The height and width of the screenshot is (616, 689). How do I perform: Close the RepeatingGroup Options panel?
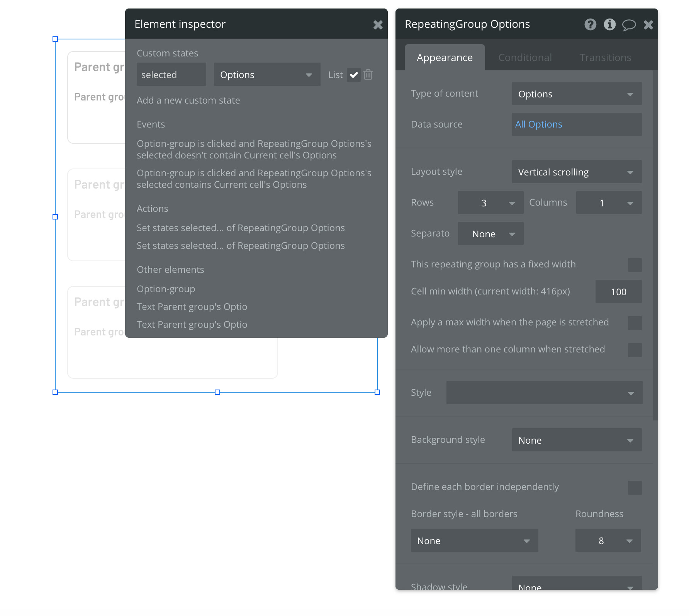(x=648, y=25)
